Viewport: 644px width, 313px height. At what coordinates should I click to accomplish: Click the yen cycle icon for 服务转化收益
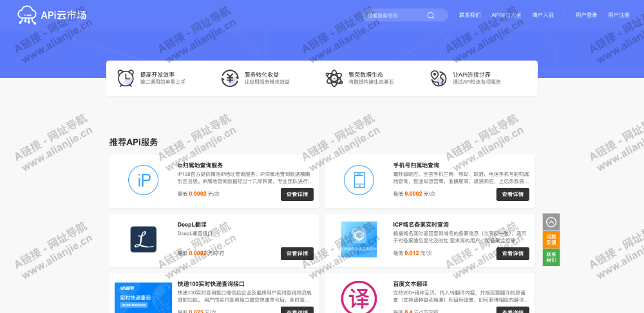click(230, 78)
